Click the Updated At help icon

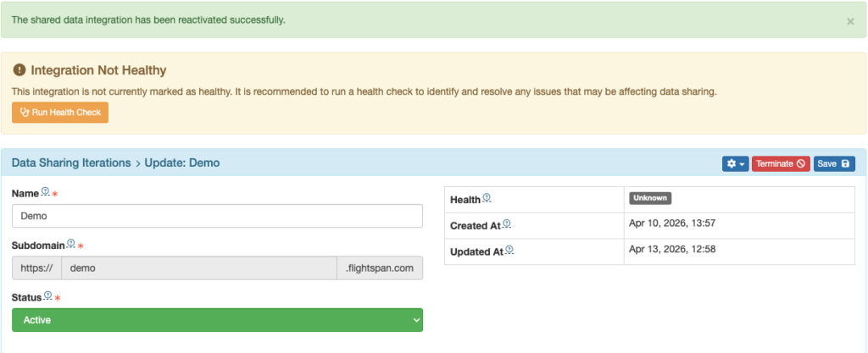click(509, 251)
